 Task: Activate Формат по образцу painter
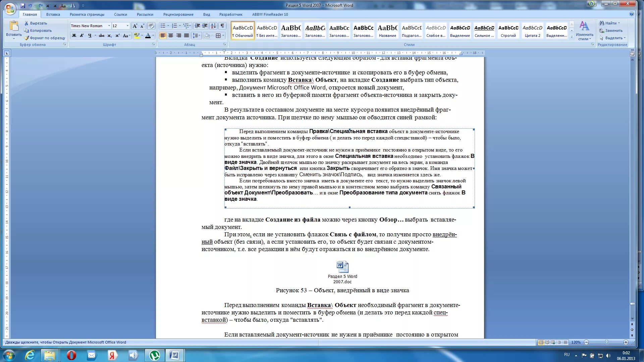pyautogui.click(x=45, y=38)
